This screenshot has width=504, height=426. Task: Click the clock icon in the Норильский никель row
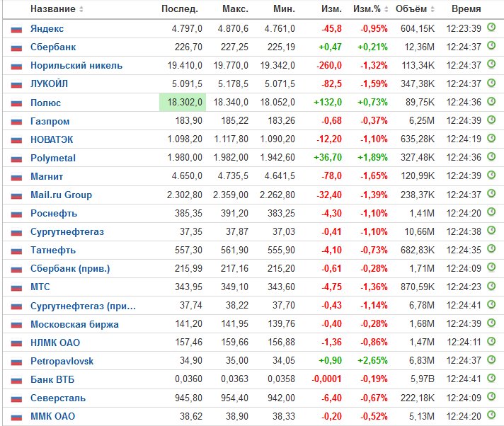pos(491,64)
